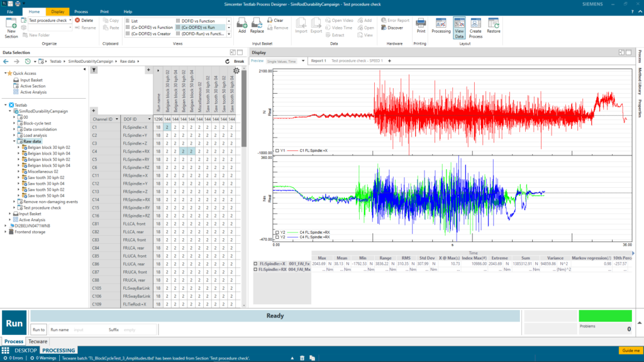Image resolution: width=644 pixels, height=362 pixels.
Task: Open the Create Process tool
Action: coord(475,28)
